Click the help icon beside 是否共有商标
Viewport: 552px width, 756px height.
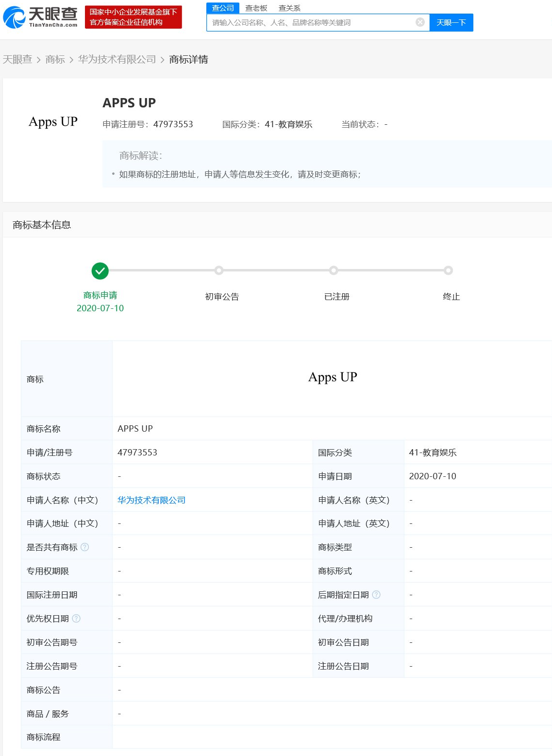(x=85, y=547)
